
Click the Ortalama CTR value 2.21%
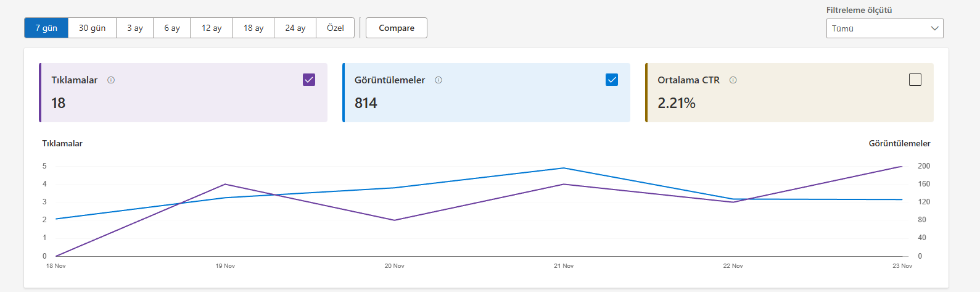pos(677,103)
